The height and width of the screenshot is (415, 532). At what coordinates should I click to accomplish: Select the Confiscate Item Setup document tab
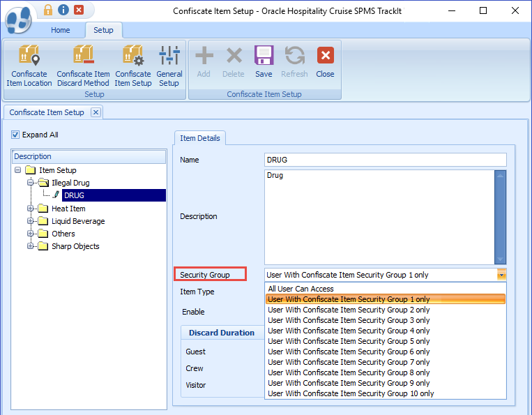coord(47,112)
